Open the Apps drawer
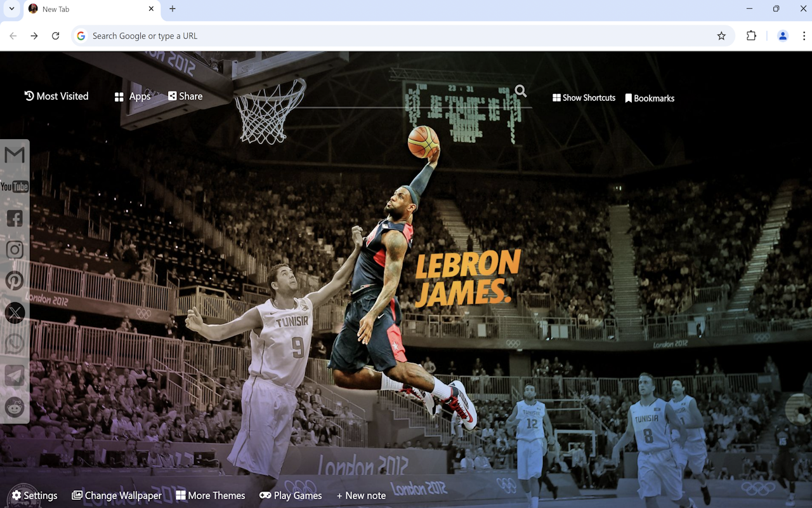Viewport: 812px width, 508px height. [132, 96]
